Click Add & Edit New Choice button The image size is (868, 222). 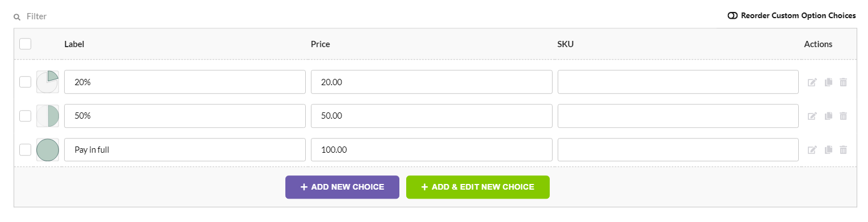tap(478, 187)
